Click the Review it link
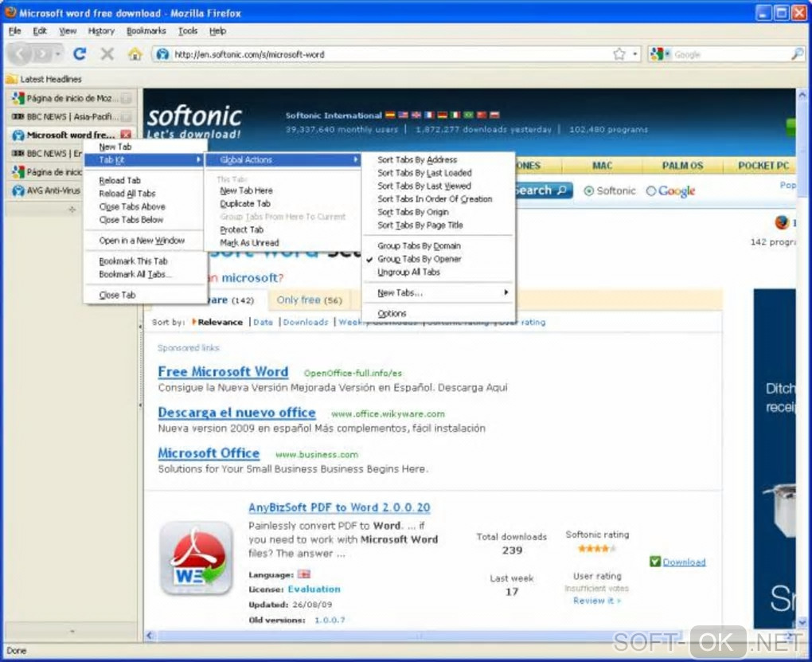 (597, 601)
